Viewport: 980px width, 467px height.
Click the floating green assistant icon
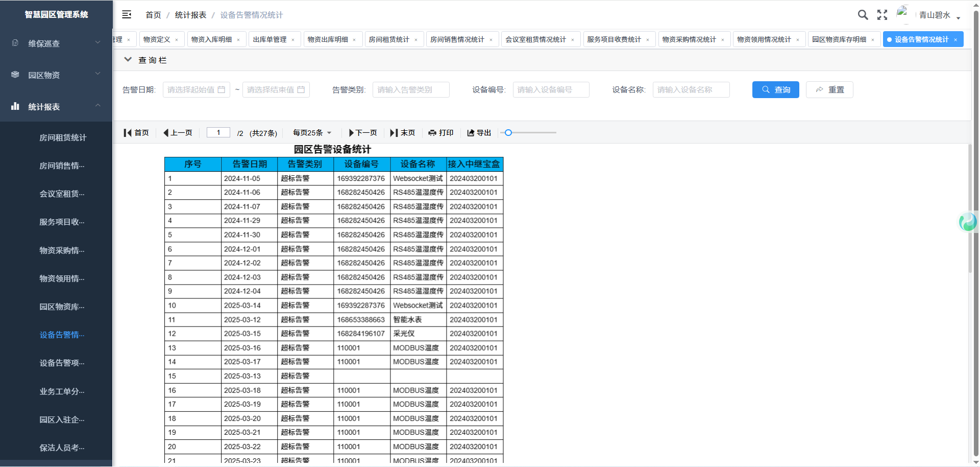point(968,222)
